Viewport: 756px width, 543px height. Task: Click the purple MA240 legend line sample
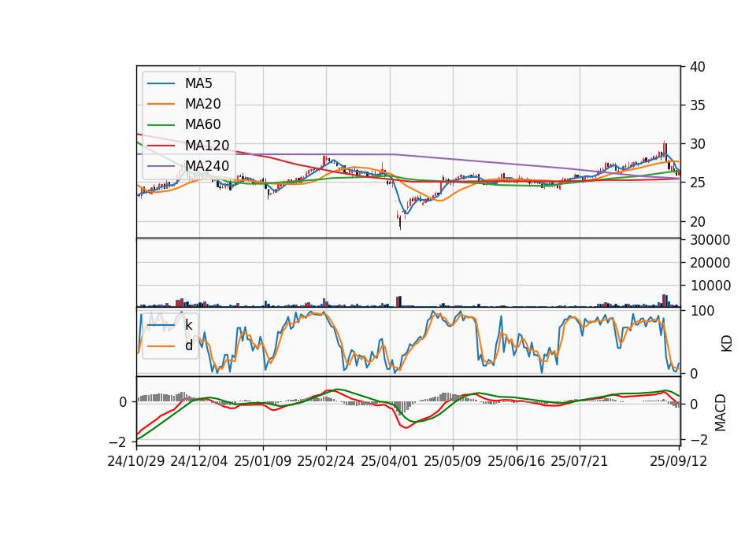pyautogui.click(x=161, y=166)
